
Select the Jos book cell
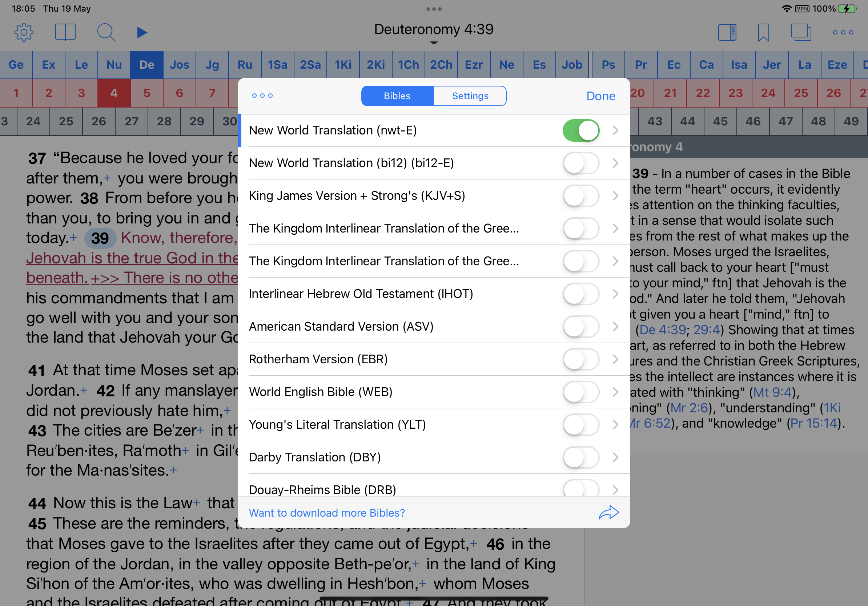tap(179, 65)
